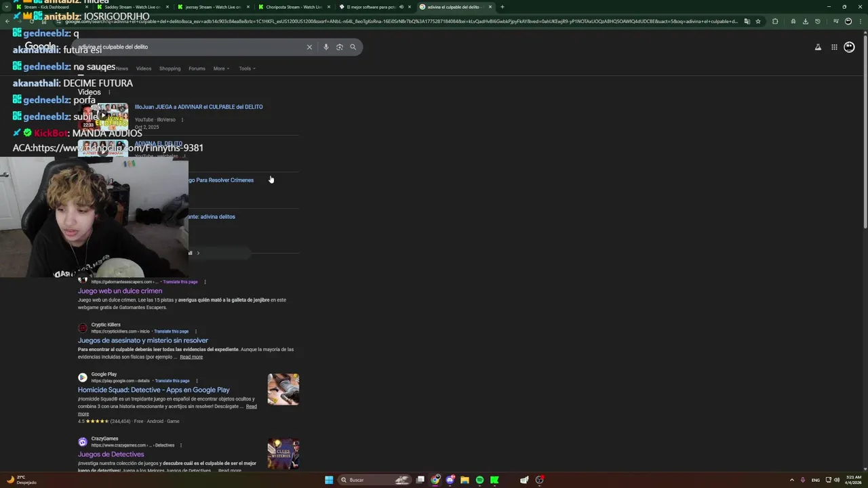Open Google account profile avatar

coord(849,47)
